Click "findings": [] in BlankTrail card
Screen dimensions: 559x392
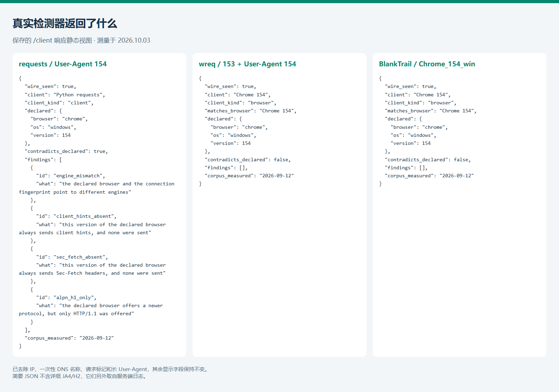click(x=406, y=168)
